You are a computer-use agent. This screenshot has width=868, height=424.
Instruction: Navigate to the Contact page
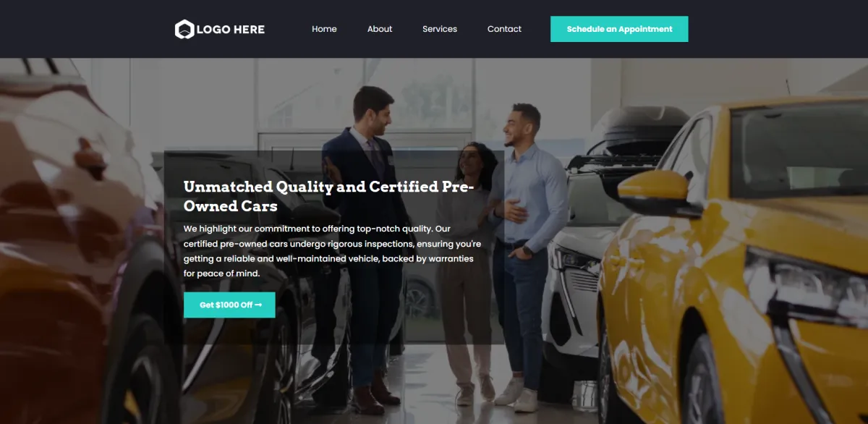coord(504,29)
